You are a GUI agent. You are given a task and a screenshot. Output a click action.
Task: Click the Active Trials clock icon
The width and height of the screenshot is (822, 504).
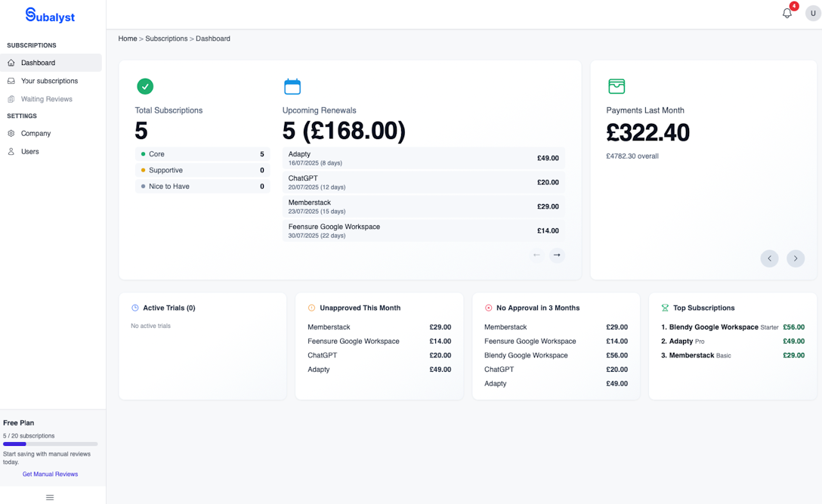134,308
